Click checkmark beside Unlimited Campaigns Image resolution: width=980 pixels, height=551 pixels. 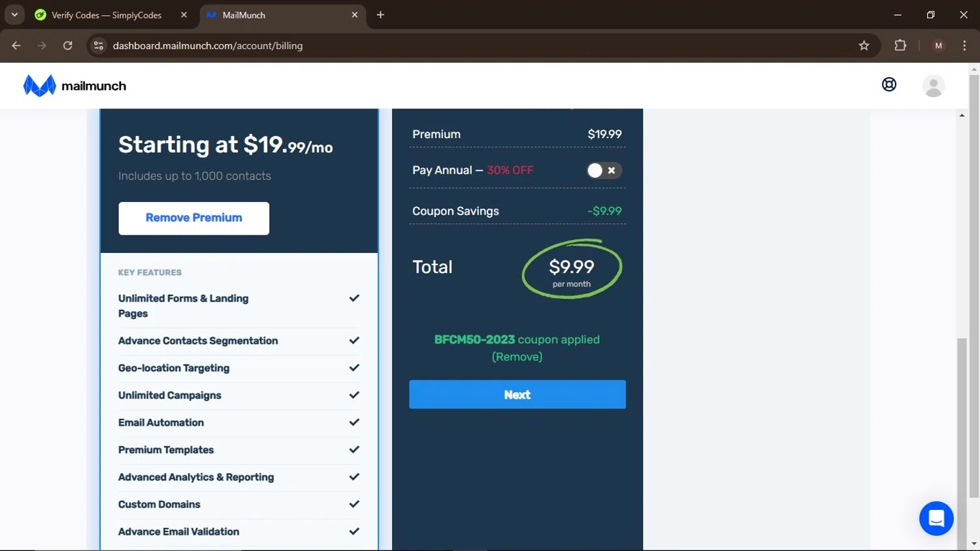pos(354,395)
